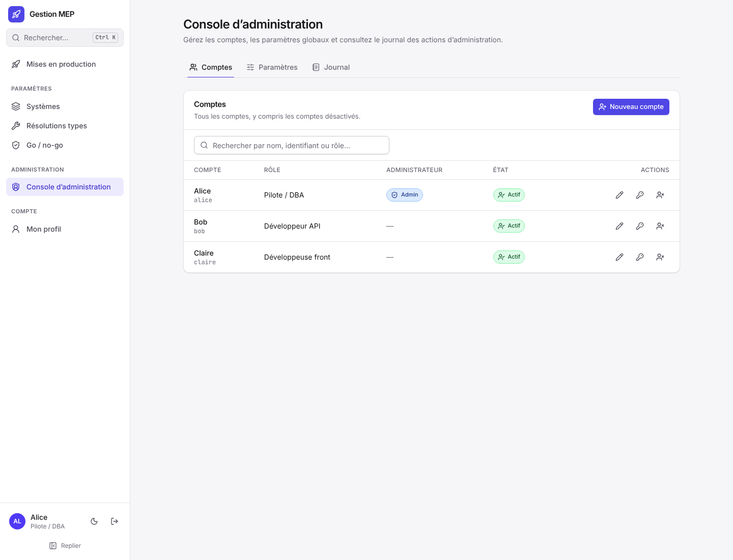Image resolution: width=733 pixels, height=560 pixels.
Task: Open the Systèmes settings page
Action: [x=65, y=106]
